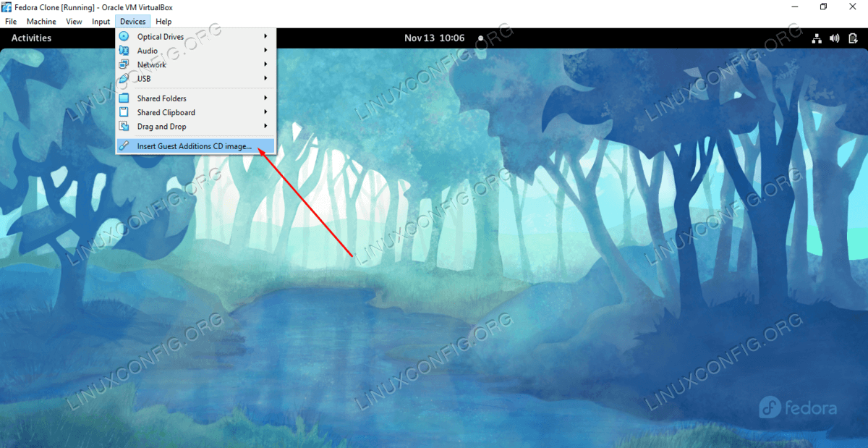Close the open Devices menu

(133, 22)
